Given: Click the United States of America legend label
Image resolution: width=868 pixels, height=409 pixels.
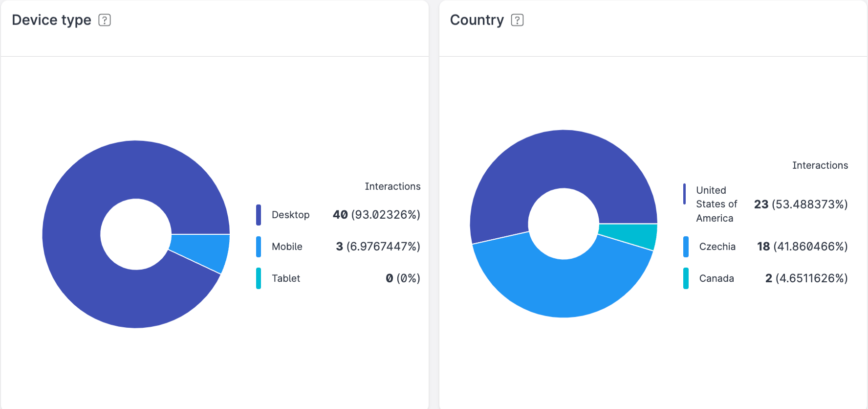Looking at the screenshot, I should [716, 204].
